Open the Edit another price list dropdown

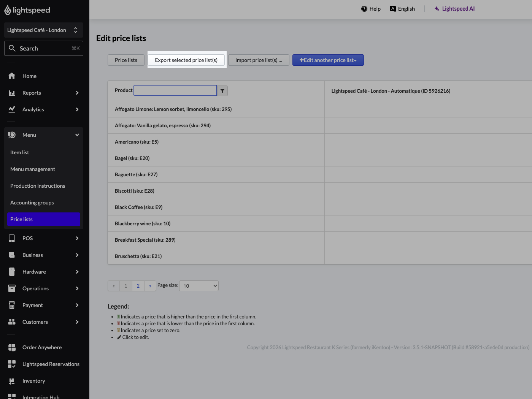pyautogui.click(x=328, y=60)
